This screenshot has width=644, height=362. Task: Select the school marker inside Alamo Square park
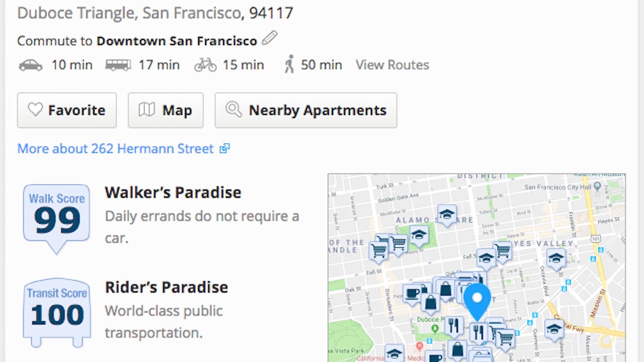(418, 235)
